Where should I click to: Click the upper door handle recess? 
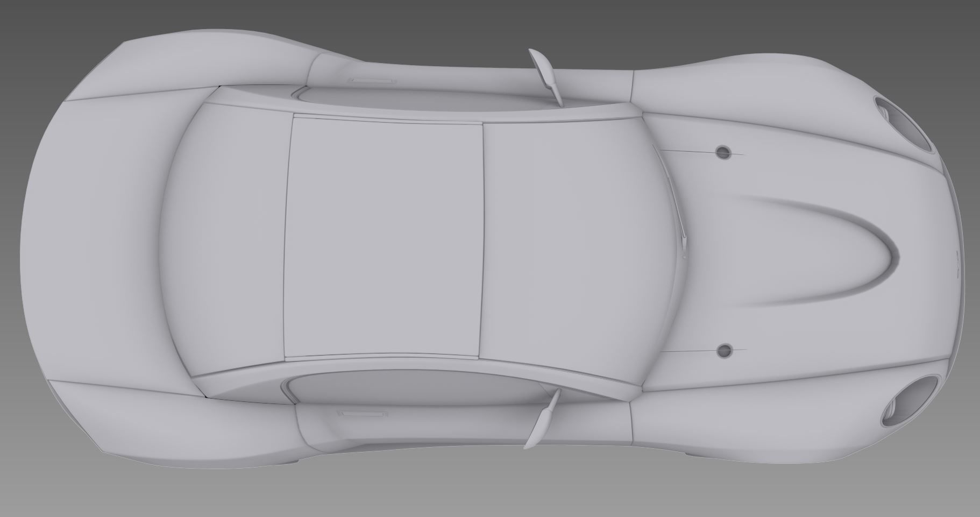371,81
